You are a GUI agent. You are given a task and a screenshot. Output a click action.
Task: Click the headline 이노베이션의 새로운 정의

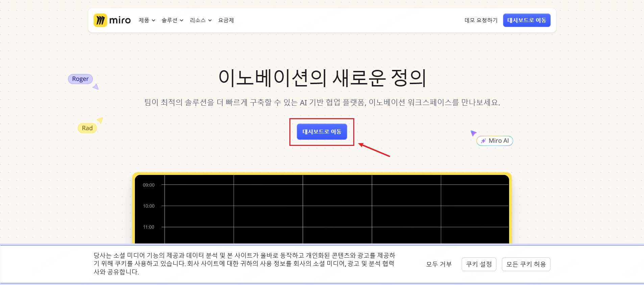click(322, 78)
